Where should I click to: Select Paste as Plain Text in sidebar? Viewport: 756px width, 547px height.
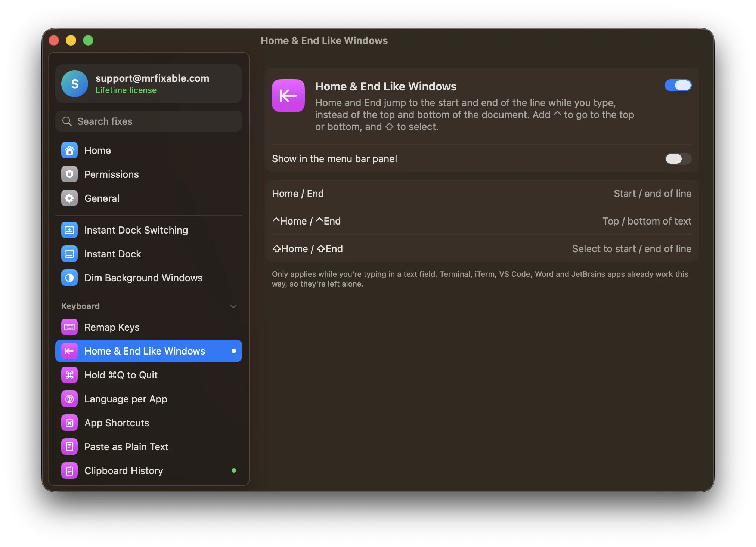pos(149,446)
